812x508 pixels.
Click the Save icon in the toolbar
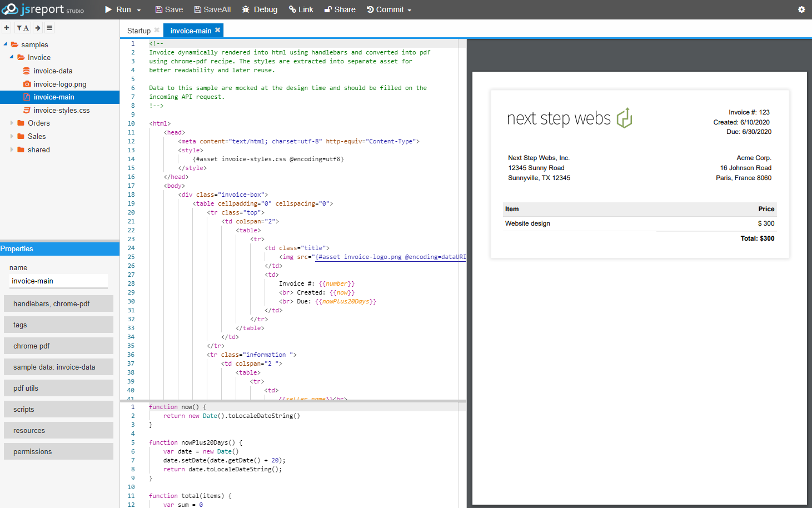tap(168, 9)
